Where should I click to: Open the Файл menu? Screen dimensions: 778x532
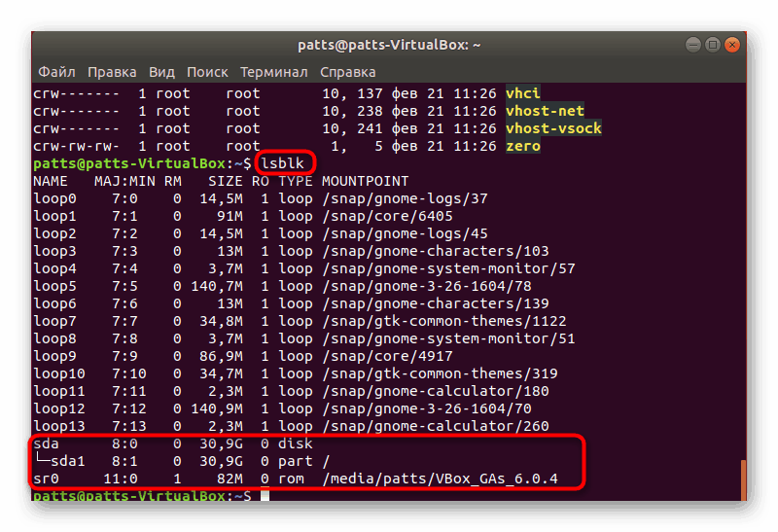[x=56, y=72]
